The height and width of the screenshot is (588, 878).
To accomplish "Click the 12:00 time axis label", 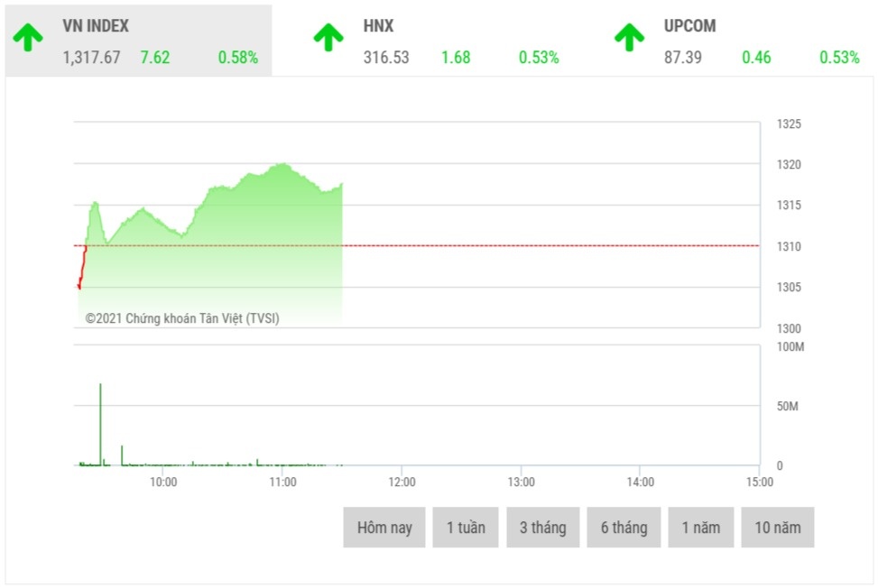I will pos(402,482).
